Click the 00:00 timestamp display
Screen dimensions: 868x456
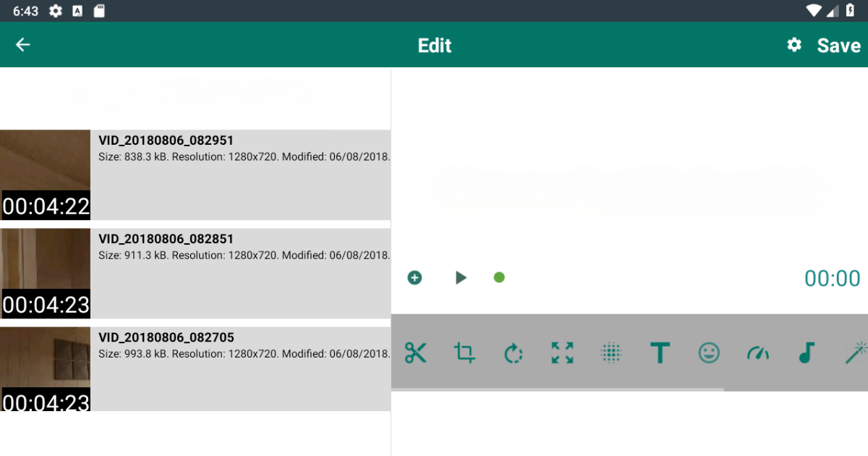point(832,279)
